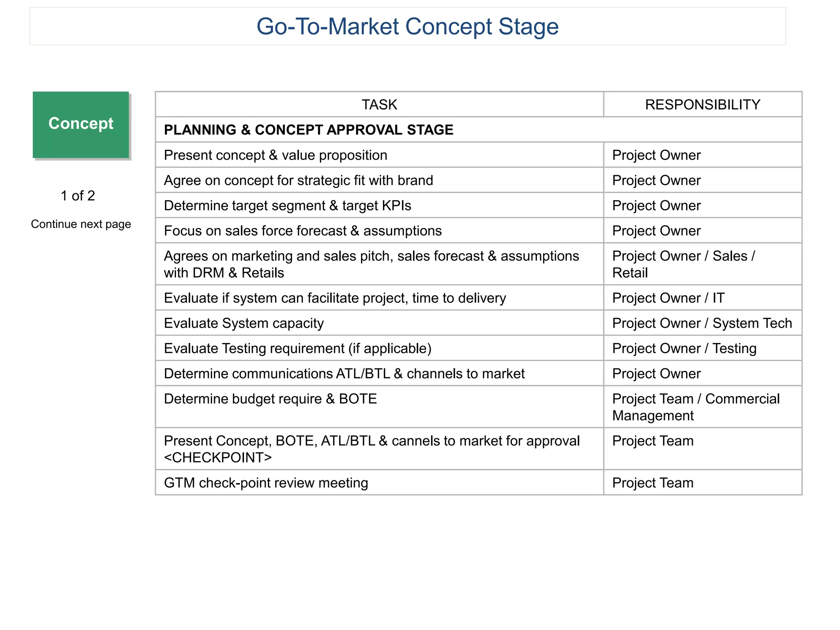The image size is (840, 630).
Task: Click 'Project Team / Commercial Management' cell
Action: (703, 407)
